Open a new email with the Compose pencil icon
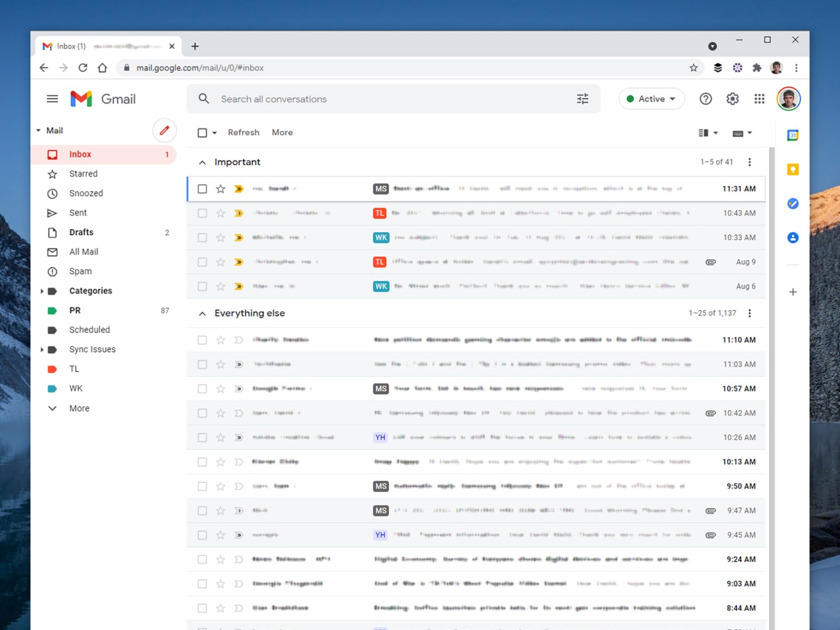The image size is (840, 630). tap(164, 130)
